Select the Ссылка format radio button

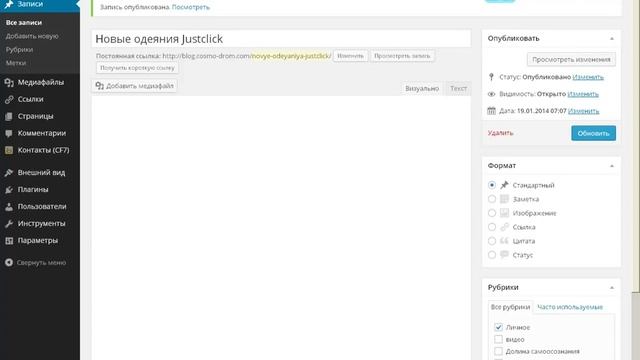(x=492, y=227)
